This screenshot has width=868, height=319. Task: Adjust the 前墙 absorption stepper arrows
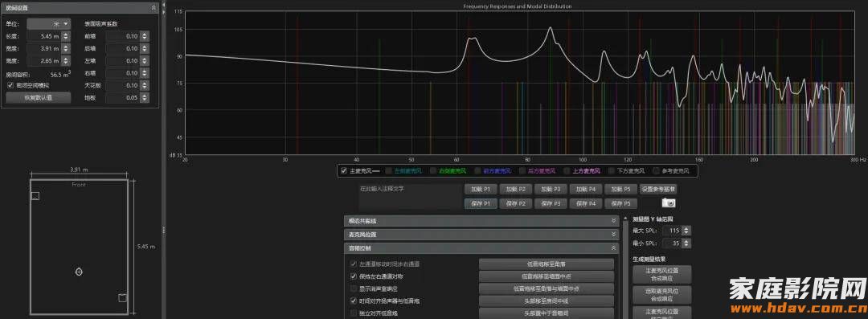(145, 36)
